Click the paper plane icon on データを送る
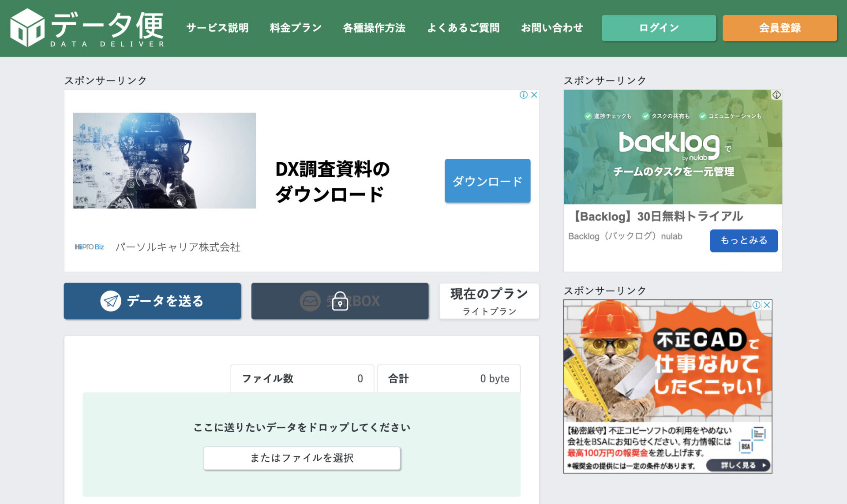847x504 pixels. coord(112,301)
